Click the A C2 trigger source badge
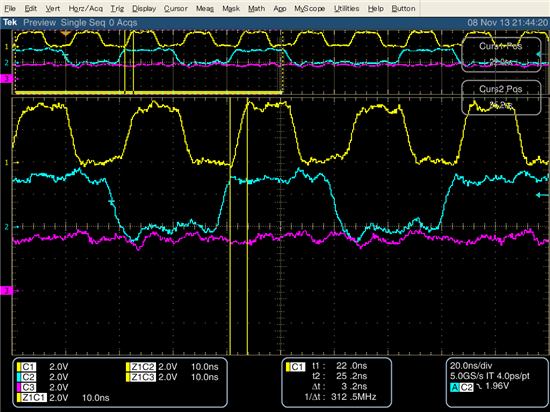 [462, 387]
